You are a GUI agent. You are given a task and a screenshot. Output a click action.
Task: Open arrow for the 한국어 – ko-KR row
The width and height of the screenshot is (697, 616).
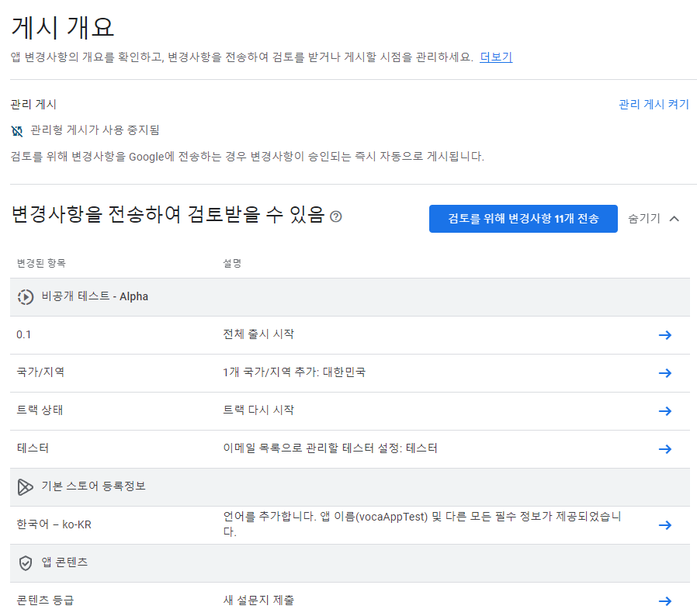pyautogui.click(x=665, y=525)
